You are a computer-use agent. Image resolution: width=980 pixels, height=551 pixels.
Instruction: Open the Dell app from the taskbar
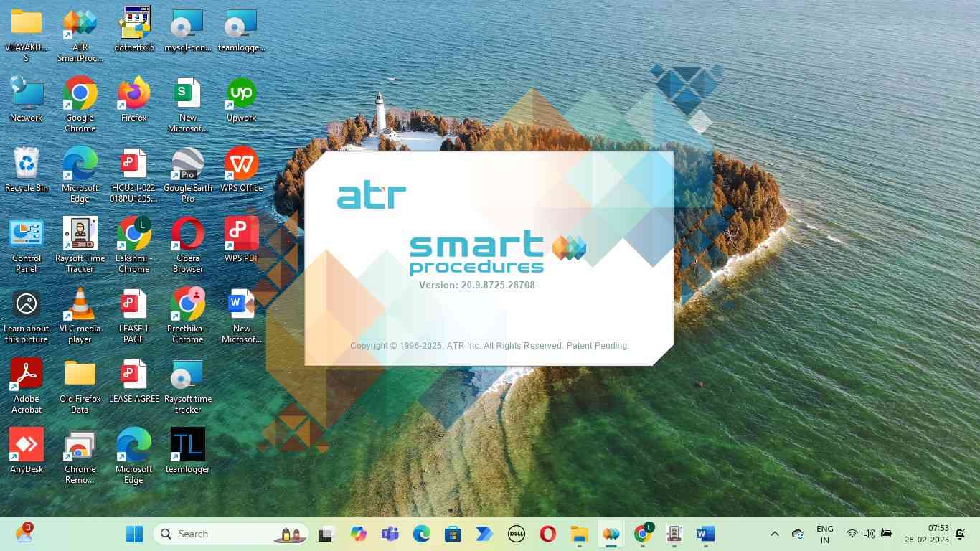[516, 534]
